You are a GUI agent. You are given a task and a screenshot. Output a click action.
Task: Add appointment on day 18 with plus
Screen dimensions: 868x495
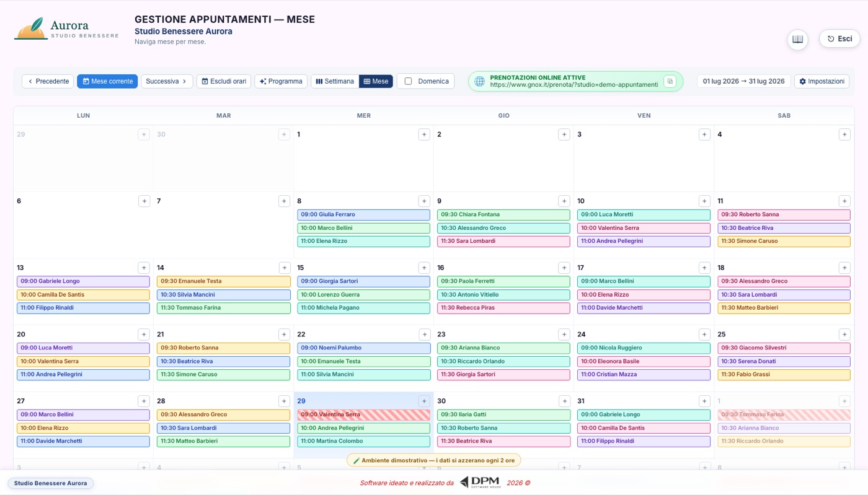point(844,268)
